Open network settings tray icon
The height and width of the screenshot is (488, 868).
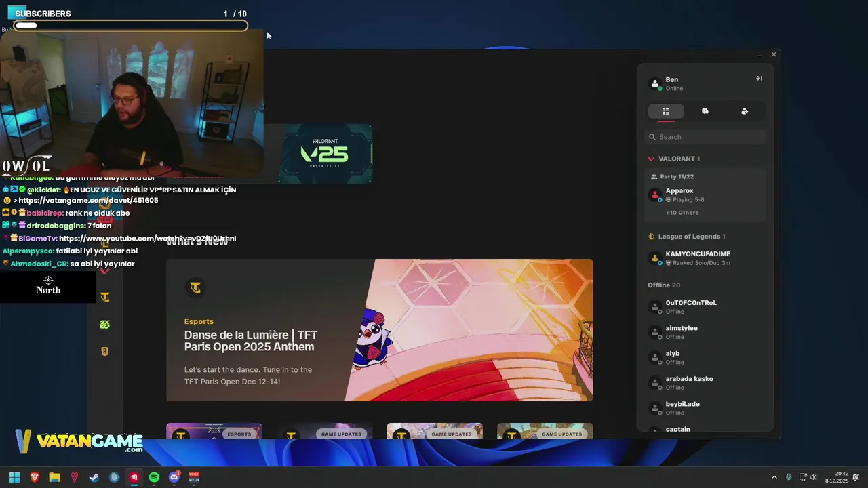click(803, 477)
